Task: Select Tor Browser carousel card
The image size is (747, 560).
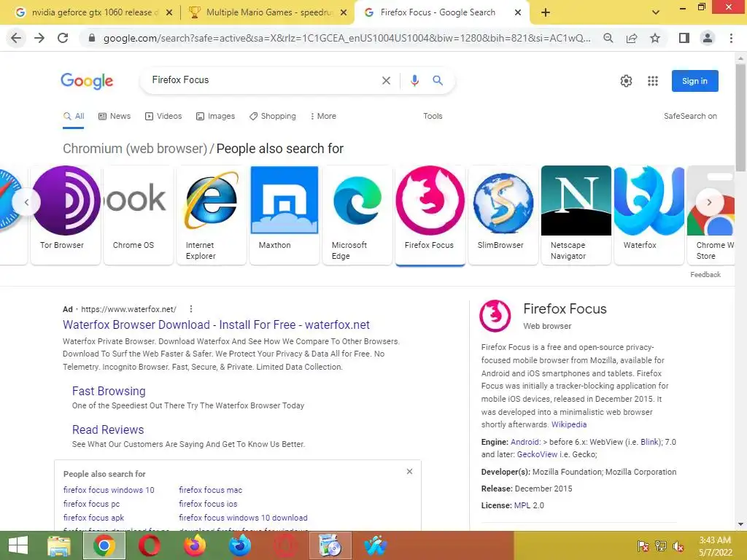Action: coord(66,215)
